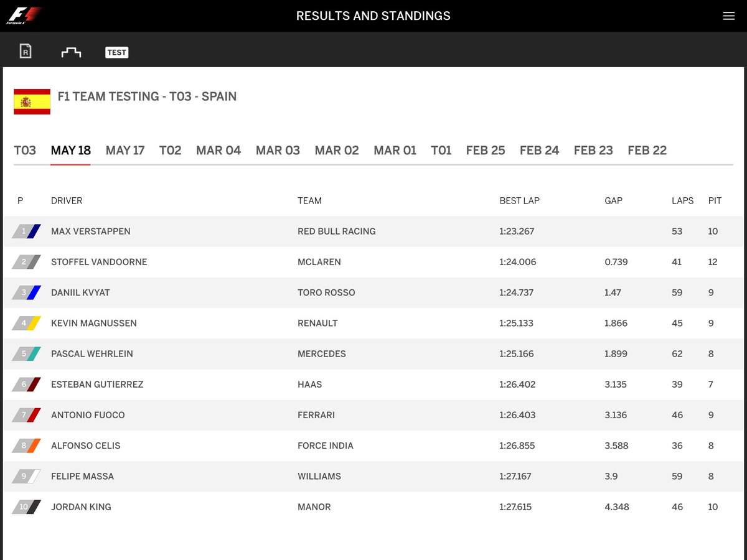Click the DRIVER column header
The width and height of the screenshot is (747, 560).
click(67, 200)
